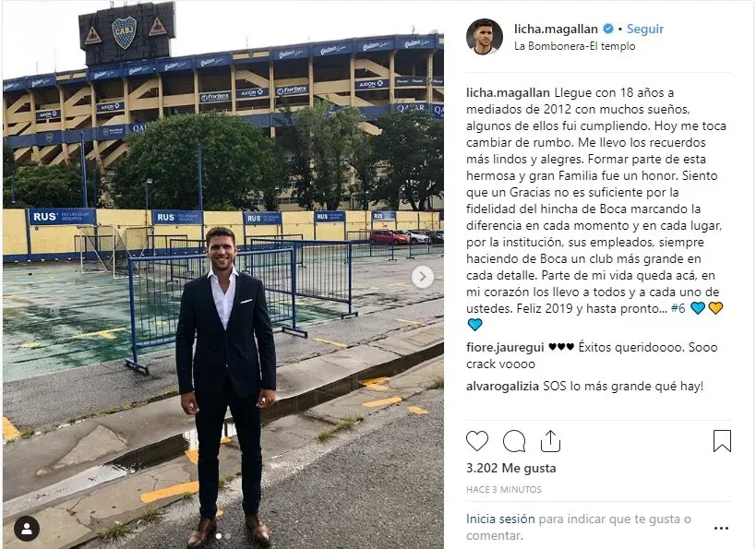
Task: View the 3.202 Me gusta likes list
Action: [511, 468]
